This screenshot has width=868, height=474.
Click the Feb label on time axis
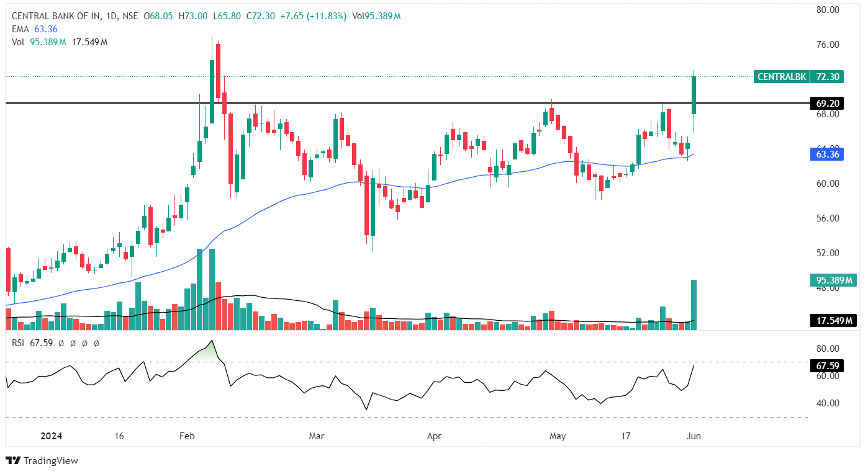(187, 436)
